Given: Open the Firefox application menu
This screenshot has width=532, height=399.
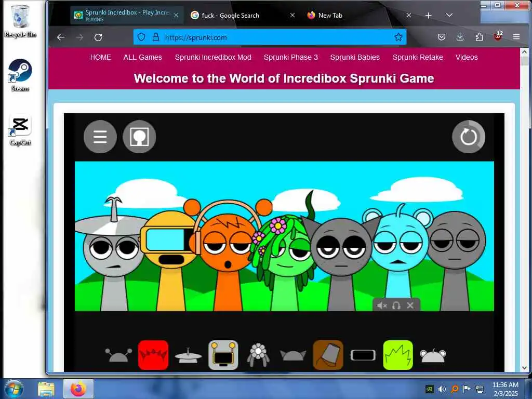Looking at the screenshot, I should (x=516, y=37).
